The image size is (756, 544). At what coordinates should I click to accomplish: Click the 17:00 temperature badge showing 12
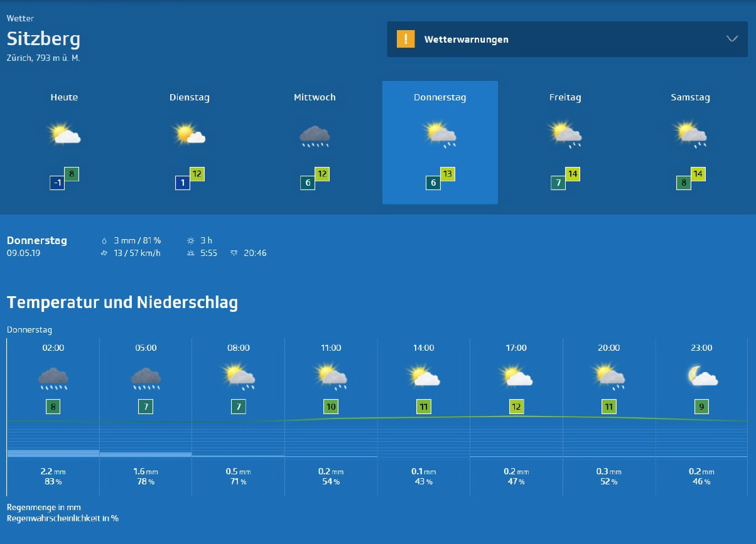coord(516,407)
